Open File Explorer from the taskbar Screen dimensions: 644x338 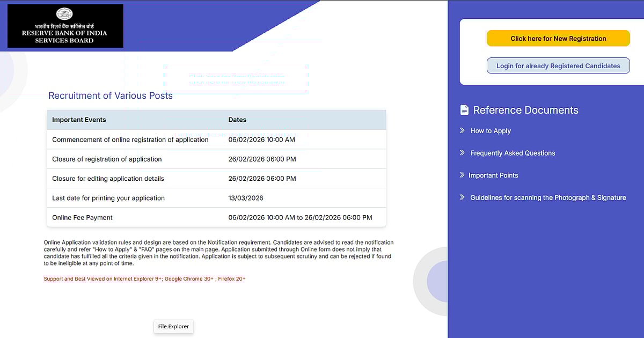(173, 326)
